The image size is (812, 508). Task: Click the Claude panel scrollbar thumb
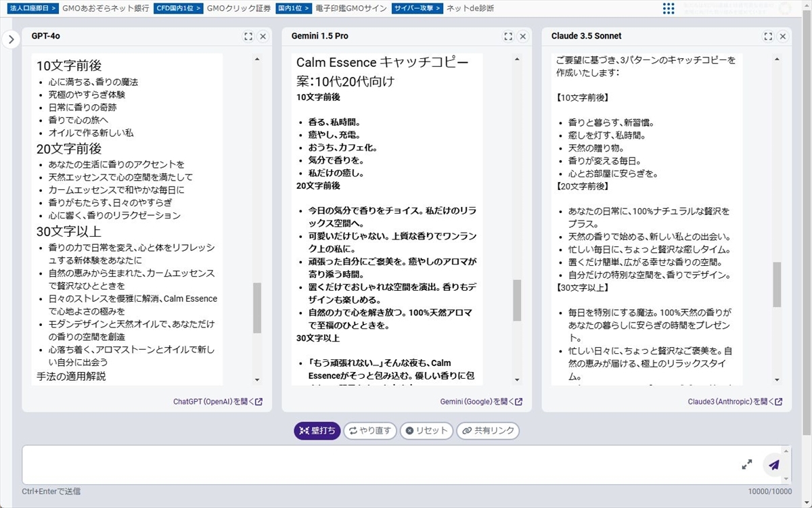pos(777,285)
